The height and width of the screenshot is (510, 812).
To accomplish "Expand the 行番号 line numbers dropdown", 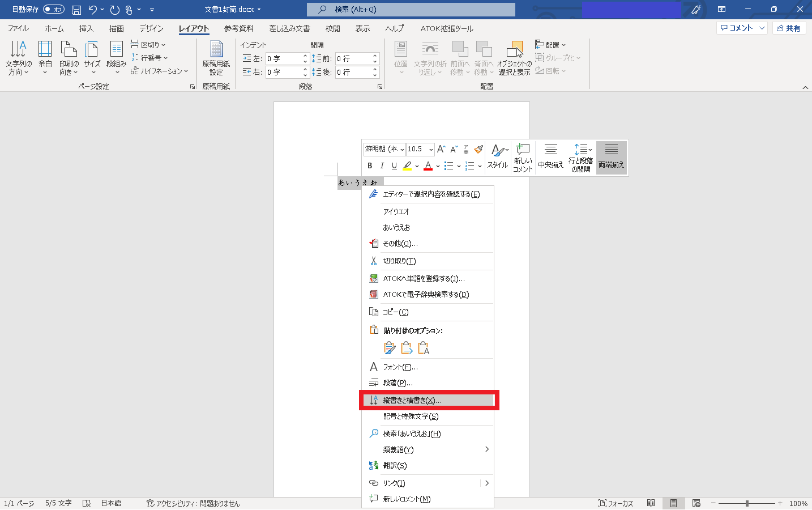I will [149, 58].
